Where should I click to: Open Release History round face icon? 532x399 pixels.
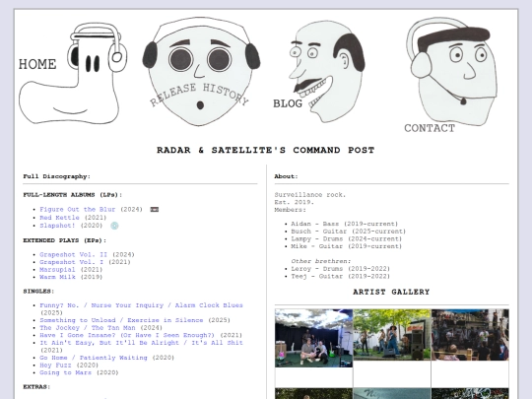201,71
